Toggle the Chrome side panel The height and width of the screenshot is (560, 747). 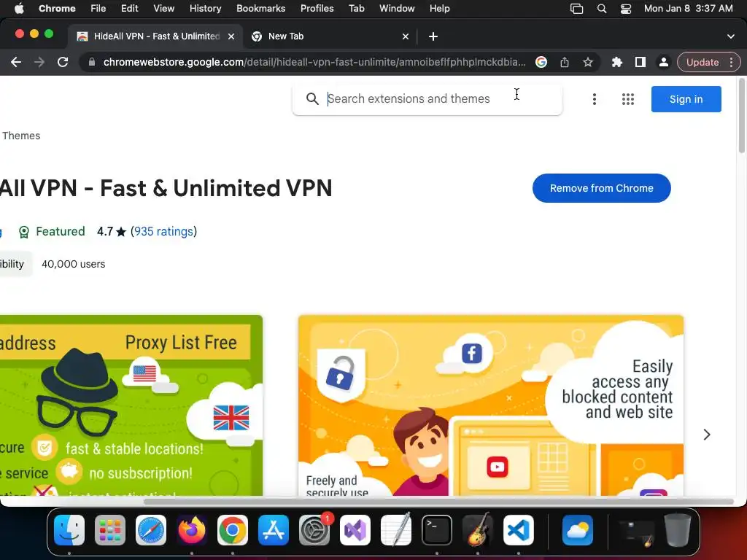tap(640, 63)
